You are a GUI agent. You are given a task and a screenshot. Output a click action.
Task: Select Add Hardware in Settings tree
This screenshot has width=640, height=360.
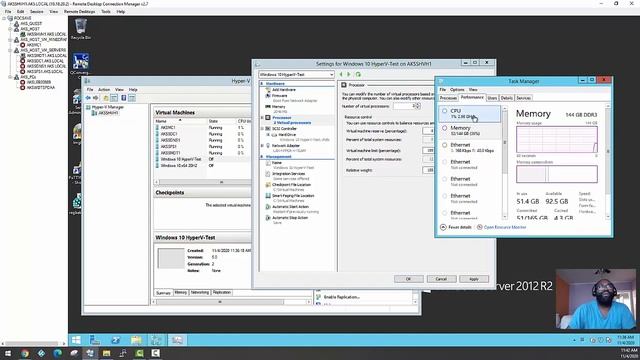284,90
